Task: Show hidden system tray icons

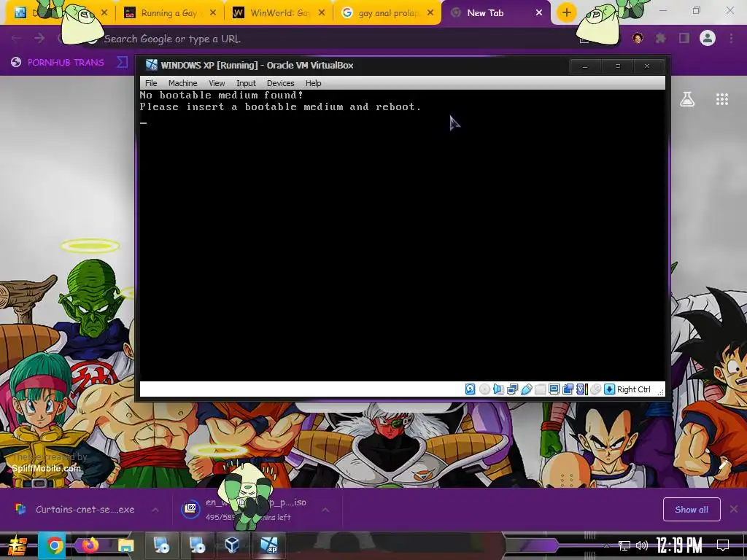Action: point(606,545)
